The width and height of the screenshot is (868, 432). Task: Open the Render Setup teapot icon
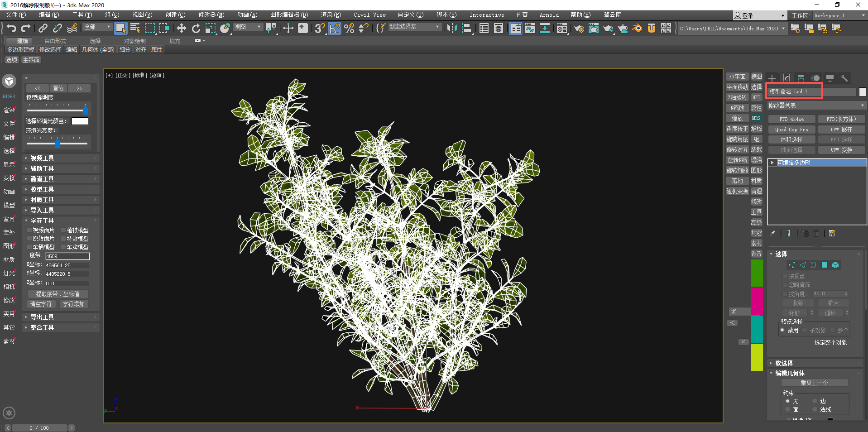click(x=579, y=29)
